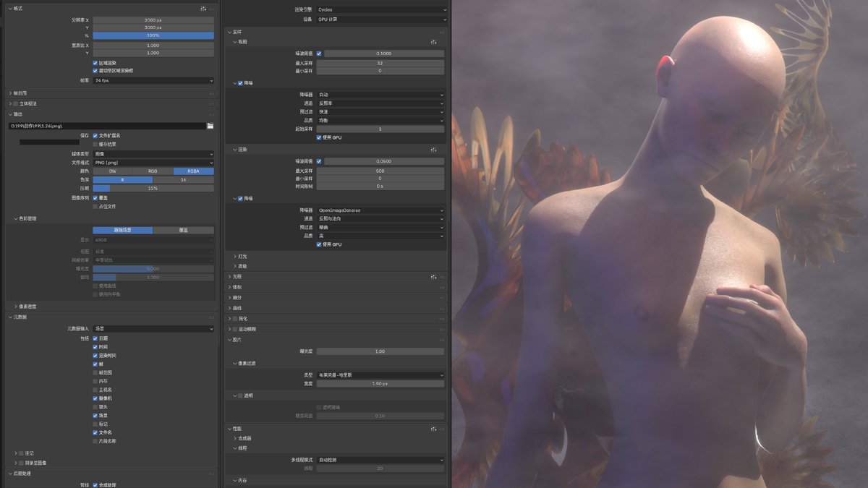Enable the 主机名 metadata checkbox
This screenshot has height=488, width=868.
click(95, 390)
